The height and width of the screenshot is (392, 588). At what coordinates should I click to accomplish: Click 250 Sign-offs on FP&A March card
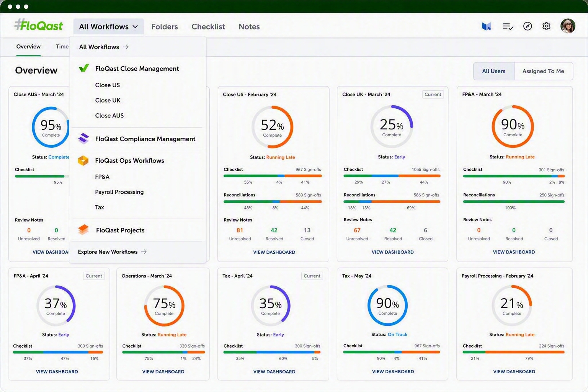[x=552, y=195]
